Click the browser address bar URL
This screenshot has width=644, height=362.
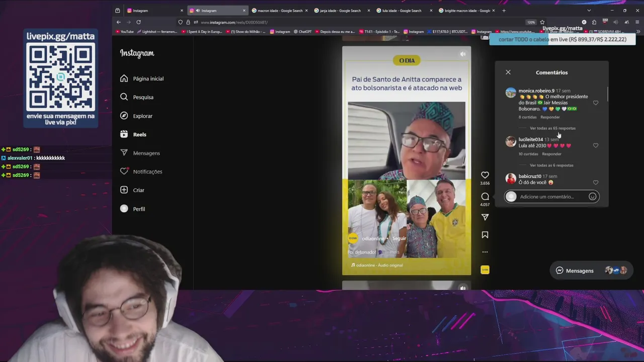pos(234,22)
